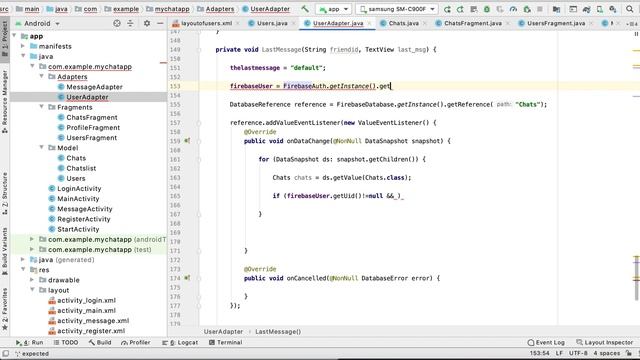Collapse the Fragments package
The width and height of the screenshot is (640, 360).
pyautogui.click(x=42, y=107)
